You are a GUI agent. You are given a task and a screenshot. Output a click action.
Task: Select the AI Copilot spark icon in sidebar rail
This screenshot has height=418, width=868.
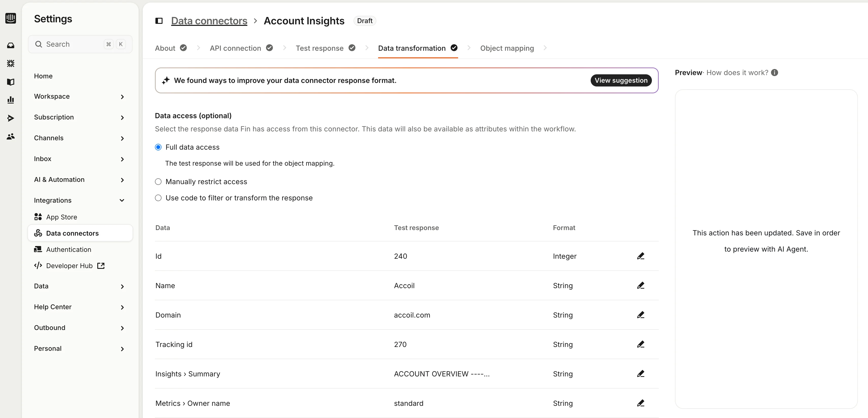click(x=11, y=63)
